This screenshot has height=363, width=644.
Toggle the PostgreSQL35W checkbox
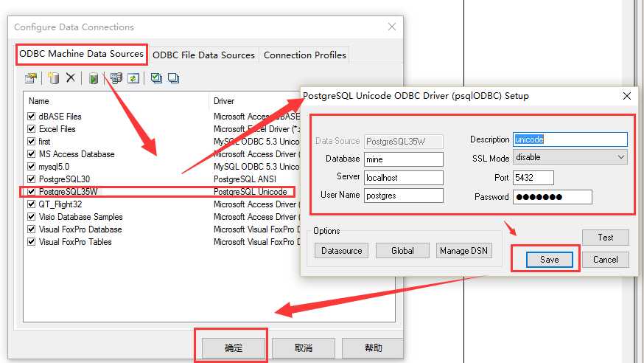pyautogui.click(x=31, y=192)
